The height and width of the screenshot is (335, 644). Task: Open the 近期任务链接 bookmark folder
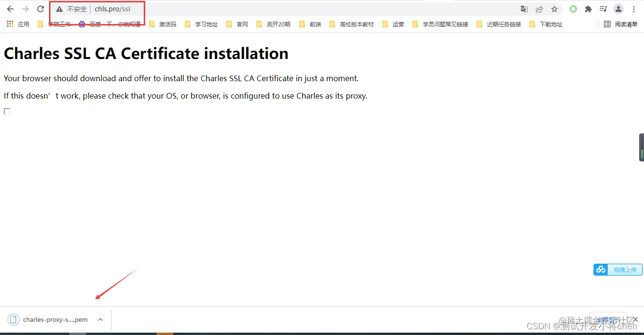[499, 24]
